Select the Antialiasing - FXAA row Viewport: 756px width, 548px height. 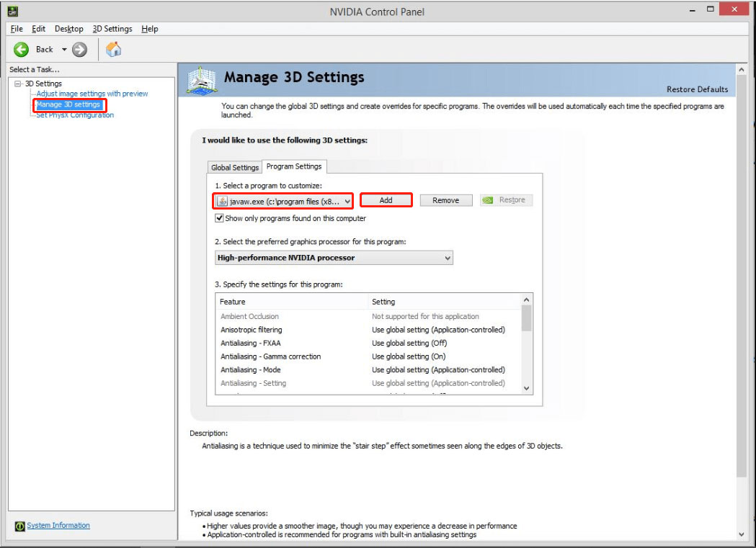(x=369, y=343)
